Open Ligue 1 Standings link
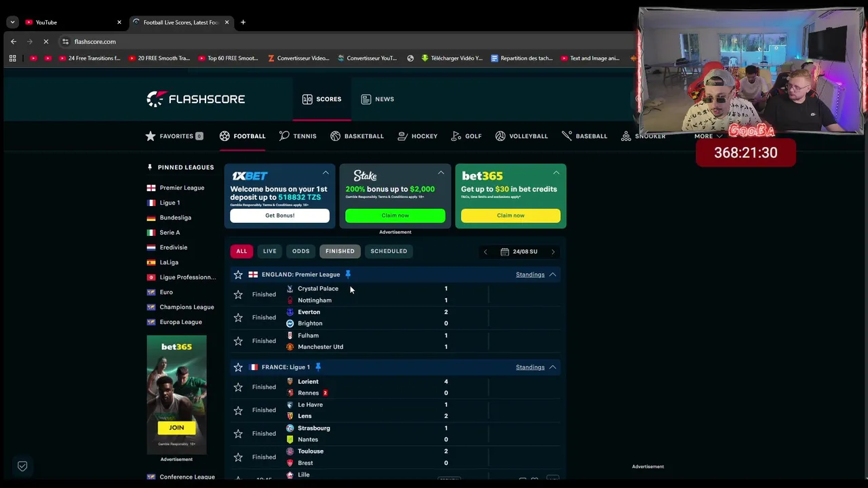 pos(530,367)
